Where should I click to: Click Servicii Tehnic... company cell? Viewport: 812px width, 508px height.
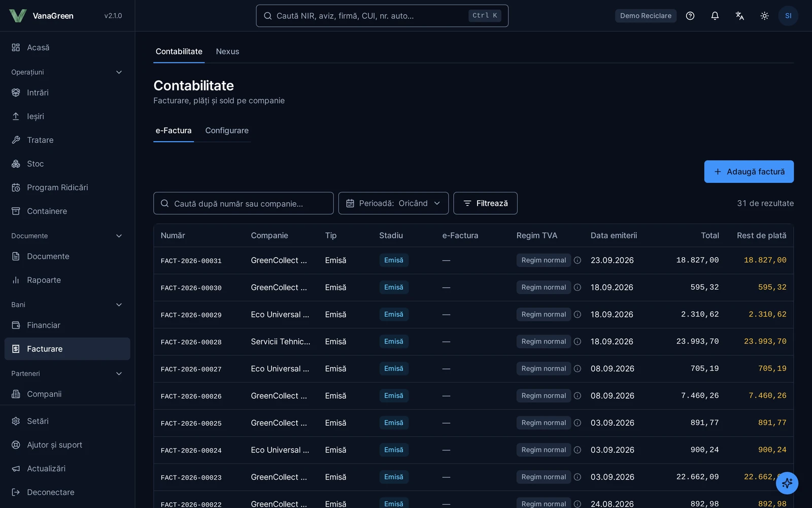coord(281,341)
